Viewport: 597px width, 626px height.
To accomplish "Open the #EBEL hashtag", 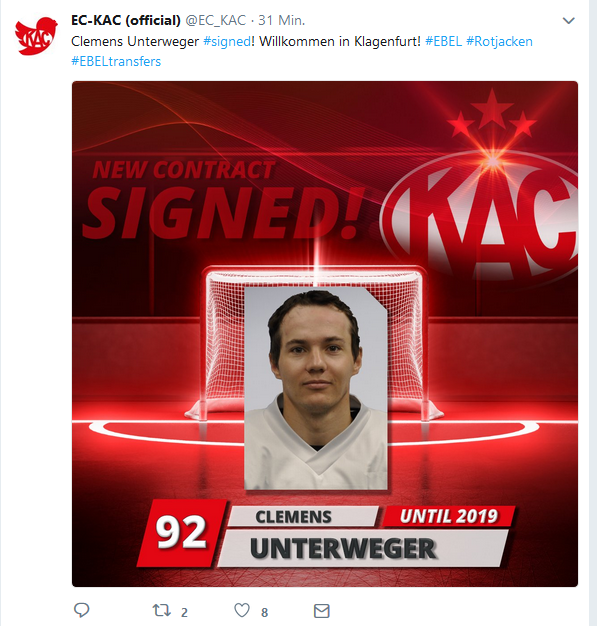I will click(x=443, y=42).
